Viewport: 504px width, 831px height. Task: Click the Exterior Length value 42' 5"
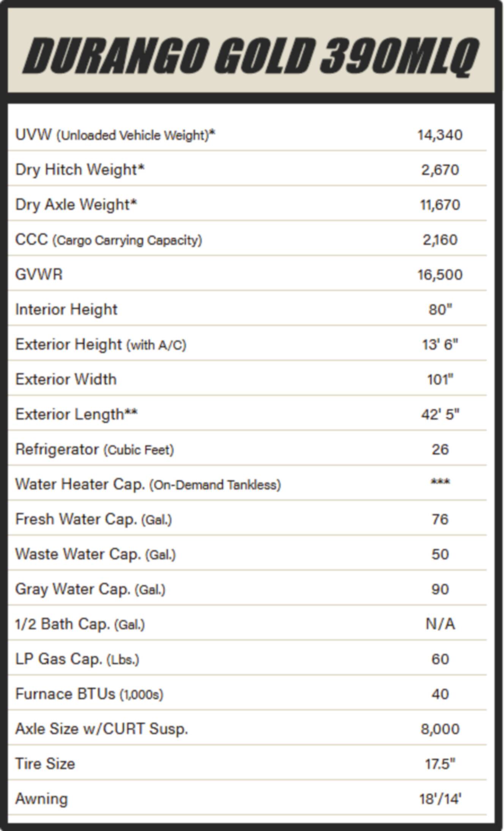(x=440, y=414)
